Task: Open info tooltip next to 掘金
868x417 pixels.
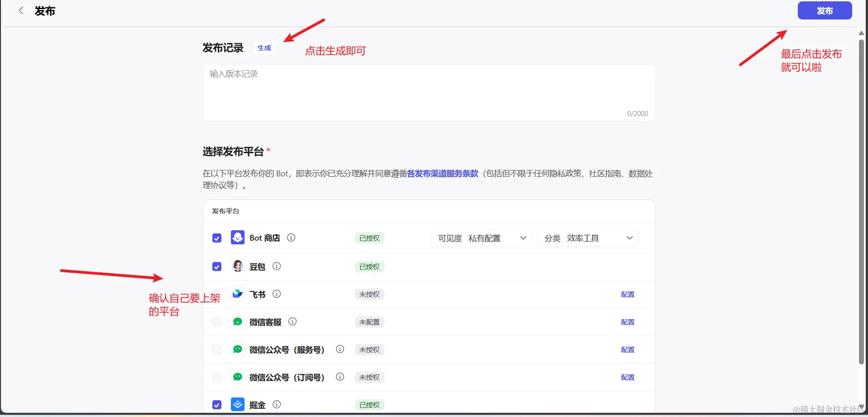Action: 277,404
